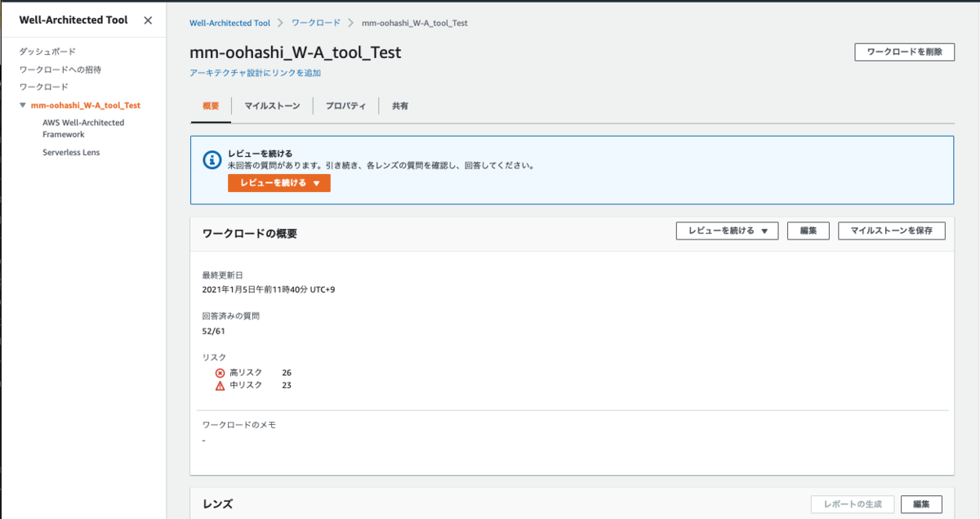Click 編集 button in the レンズ section
Viewport: 980px width, 519px height.
[921, 504]
